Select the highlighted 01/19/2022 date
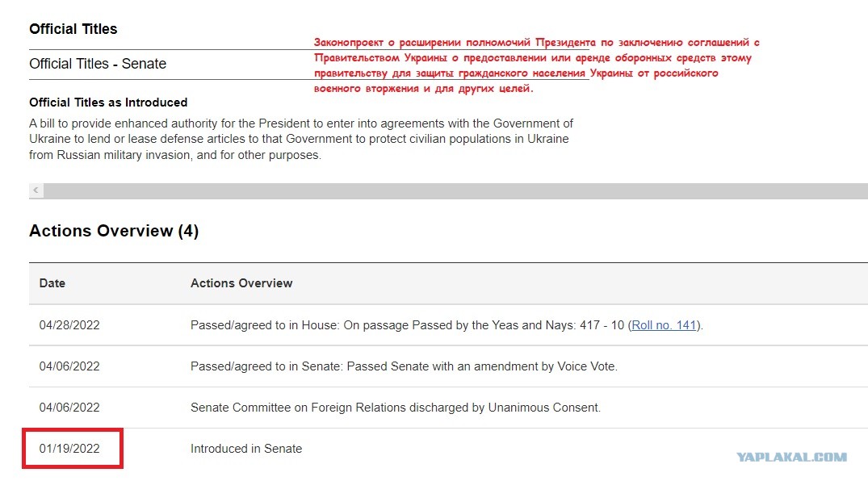The width and height of the screenshot is (868, 481). (69, 449)
